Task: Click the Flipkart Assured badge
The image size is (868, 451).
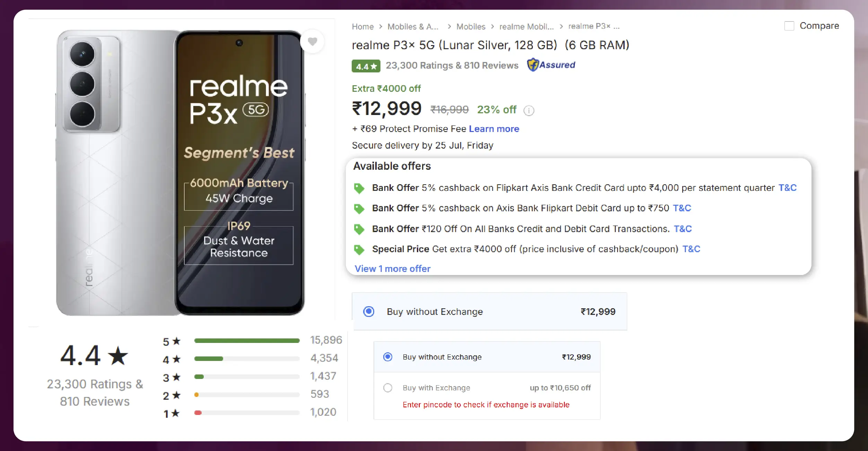Action: click(551, 65)
